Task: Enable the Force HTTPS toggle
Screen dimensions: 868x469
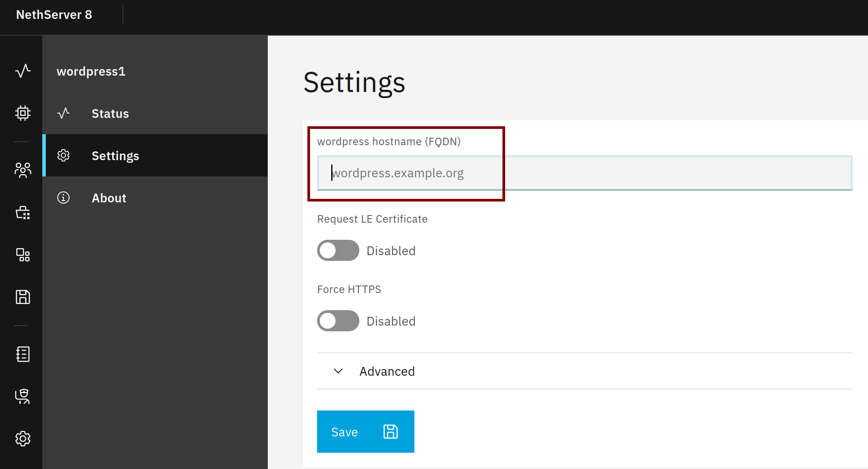Action: [x=338, y=321]
